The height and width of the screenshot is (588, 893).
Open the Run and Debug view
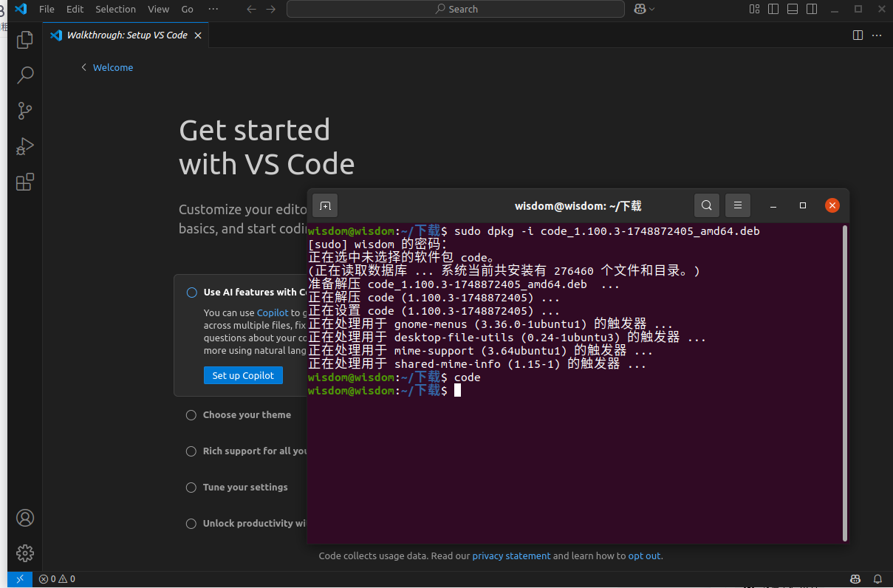point(25,146)
